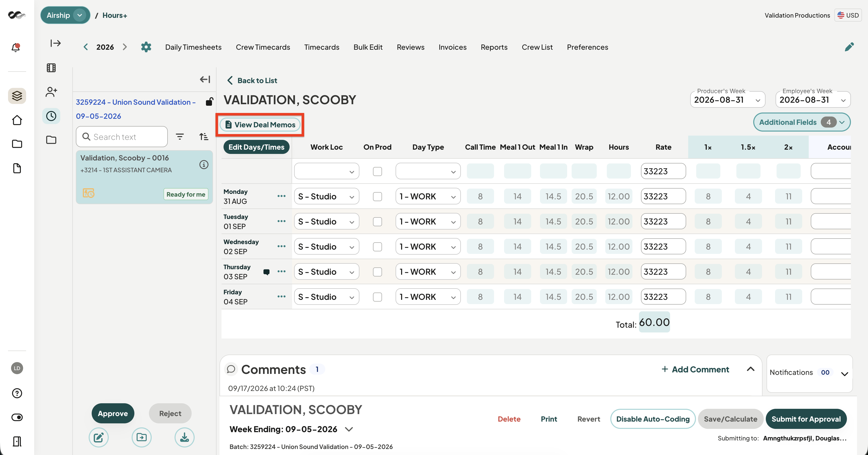Open Monday 31 AUG three-dot menu
Viewport: 868px width, 455px height.
point(281,196)
